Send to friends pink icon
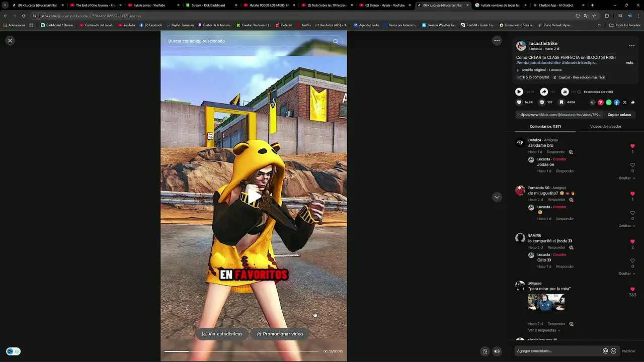644x362 pixels. [601, 102]
